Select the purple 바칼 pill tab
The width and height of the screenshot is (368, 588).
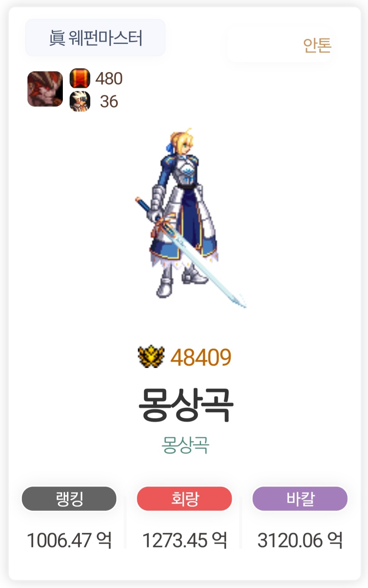(x=300, y=499)
